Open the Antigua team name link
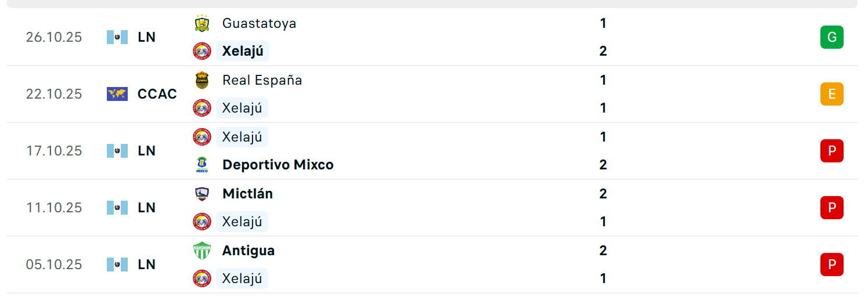The width and height of the screenshot is (868, 297). coord(248,251)
